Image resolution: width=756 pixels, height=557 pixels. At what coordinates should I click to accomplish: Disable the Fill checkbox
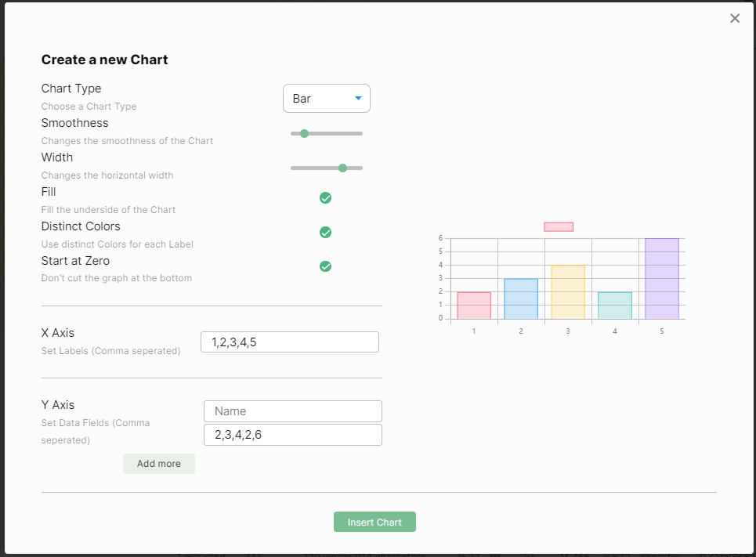click(x=326, y=197)
